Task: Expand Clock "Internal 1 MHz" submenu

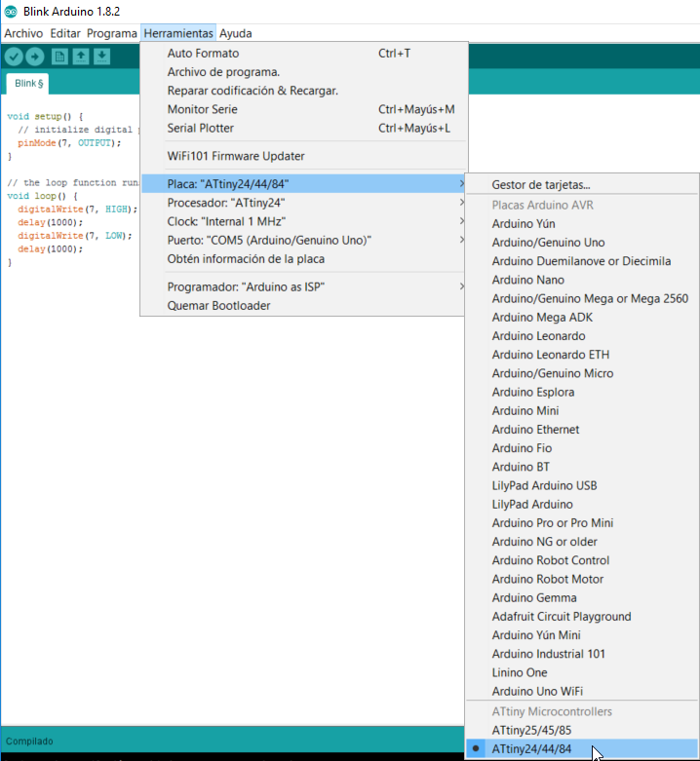Action: point(303,221)
